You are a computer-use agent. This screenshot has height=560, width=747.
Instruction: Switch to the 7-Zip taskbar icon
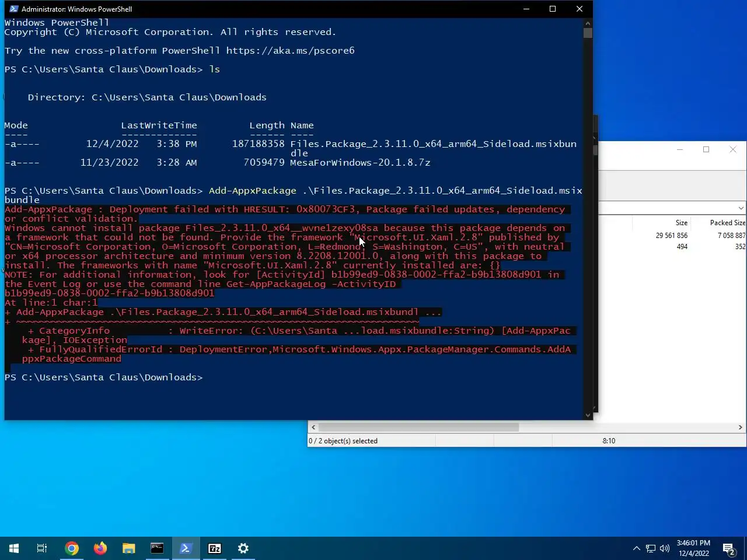pyautogui.click(x=215, y=548)
